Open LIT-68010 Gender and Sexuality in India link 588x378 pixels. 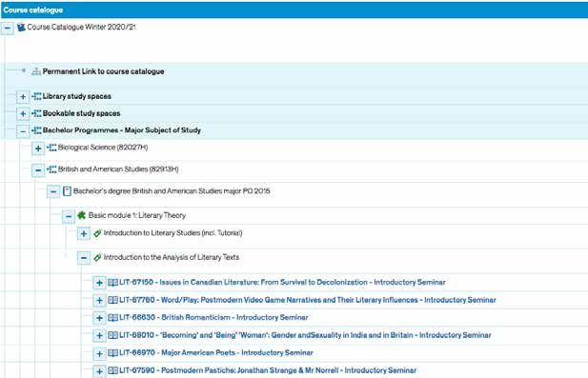tap(305, 335)
